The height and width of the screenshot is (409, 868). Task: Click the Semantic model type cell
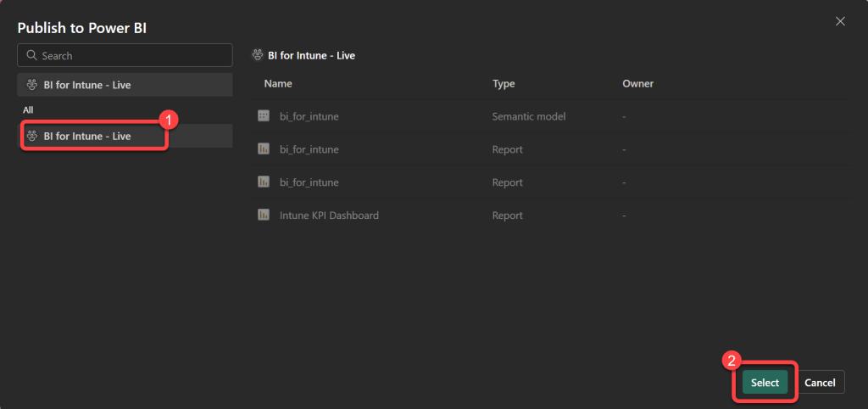(529, 116)
